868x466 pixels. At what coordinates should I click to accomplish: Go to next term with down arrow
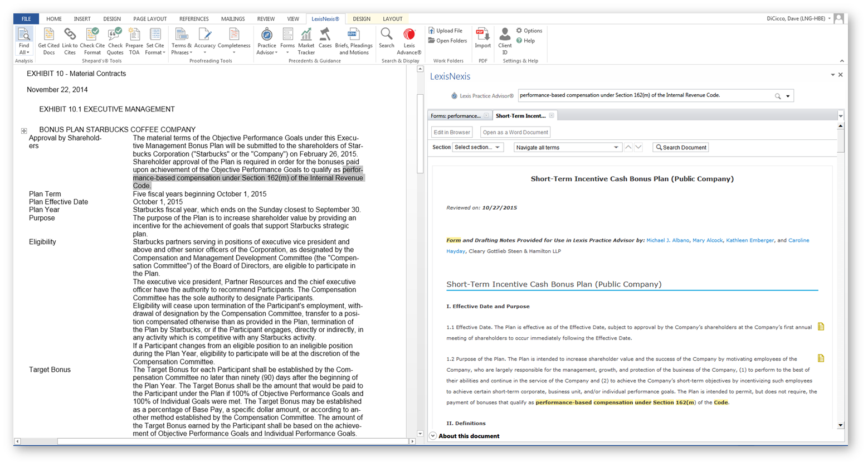(638, 147)
